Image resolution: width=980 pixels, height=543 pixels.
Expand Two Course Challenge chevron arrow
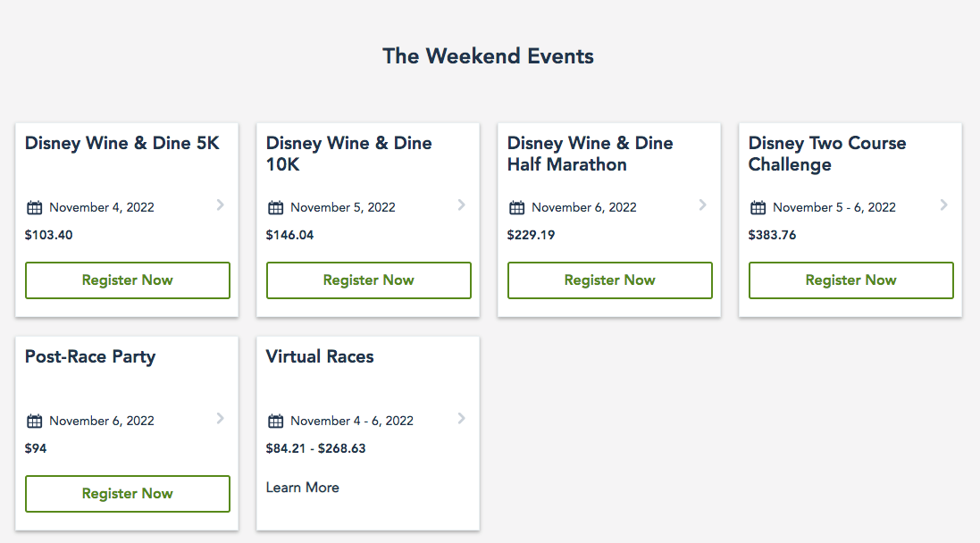pos(943,205)
